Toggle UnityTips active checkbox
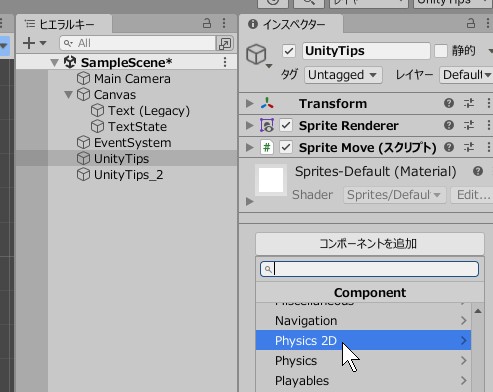This screenshot has height=392, width=493. pos(289,51)
